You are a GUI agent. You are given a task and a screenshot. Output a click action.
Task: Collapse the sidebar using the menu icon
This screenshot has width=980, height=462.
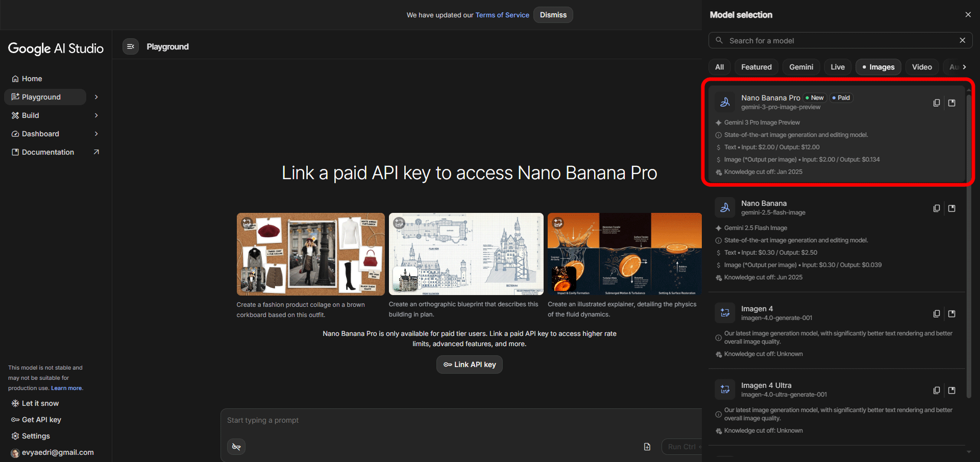(x=131, y=46)
